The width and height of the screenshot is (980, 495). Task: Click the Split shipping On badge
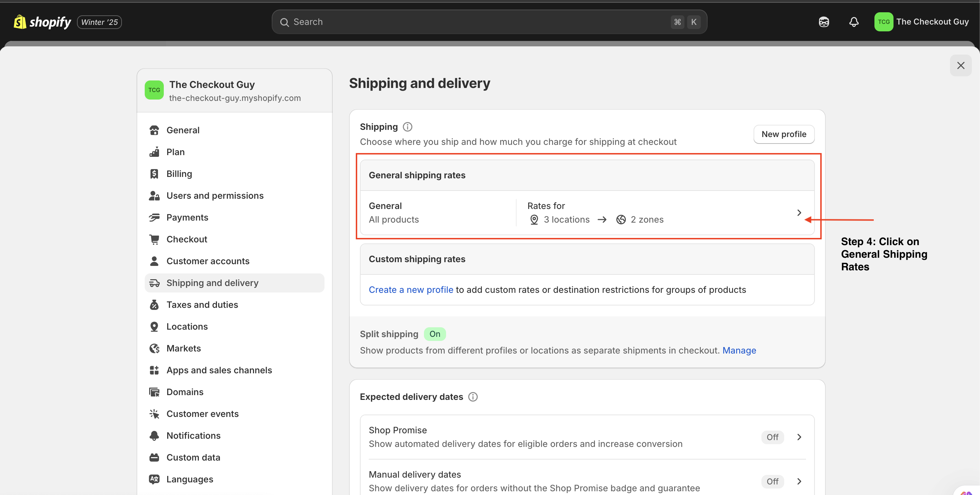click(x=434, y=334)
